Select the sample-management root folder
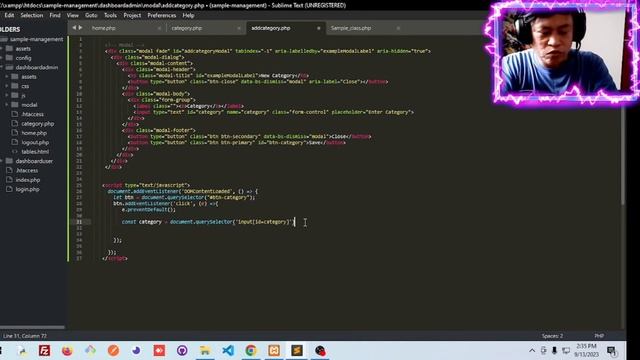640x360 pixels. tap(36, 39)
